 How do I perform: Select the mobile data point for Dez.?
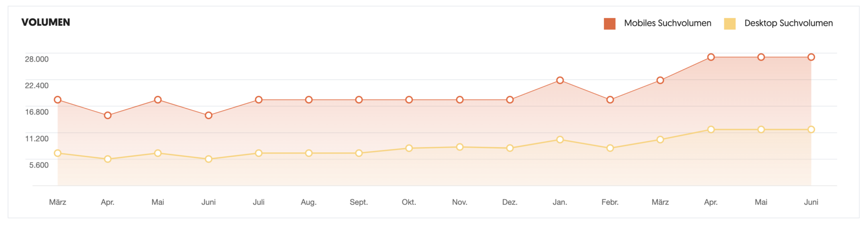(x=510, y=100)
